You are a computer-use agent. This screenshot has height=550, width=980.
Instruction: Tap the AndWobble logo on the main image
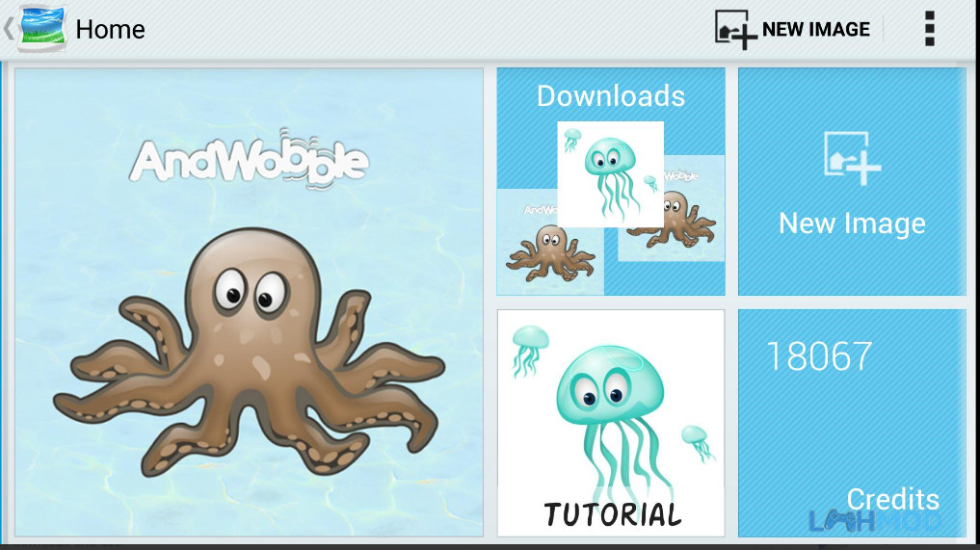point(249,159)
